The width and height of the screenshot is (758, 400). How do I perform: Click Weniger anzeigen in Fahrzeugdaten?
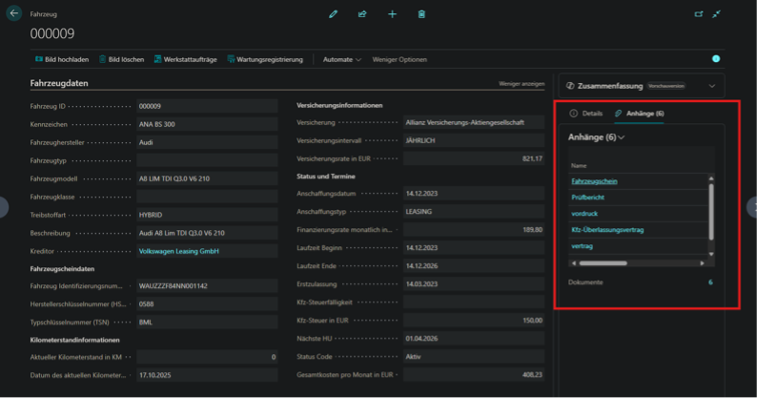(521, 84)
